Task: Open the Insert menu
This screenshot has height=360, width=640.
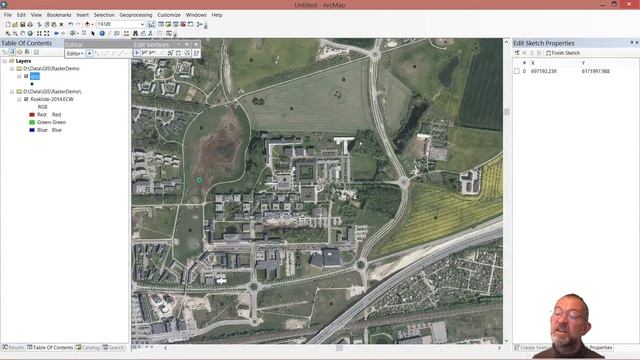Action: [x=82, y=15]
